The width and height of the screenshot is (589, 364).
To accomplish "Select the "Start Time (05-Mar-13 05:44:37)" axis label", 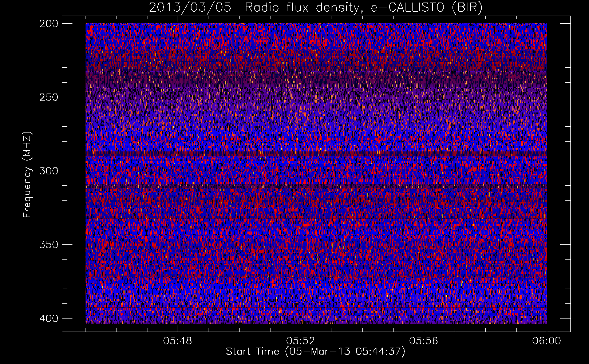I will (316, 352).
